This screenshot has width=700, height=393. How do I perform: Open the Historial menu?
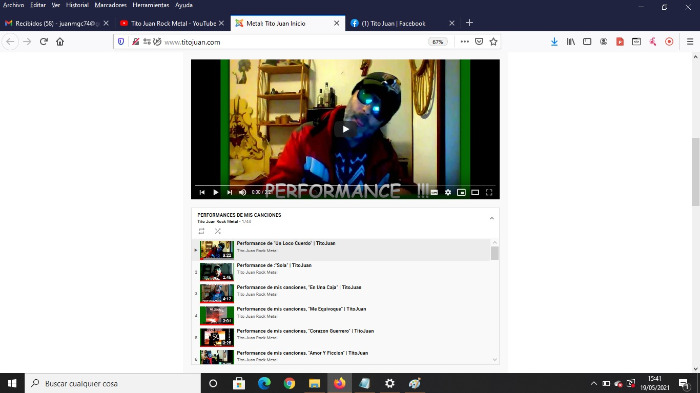coord(77,5)
